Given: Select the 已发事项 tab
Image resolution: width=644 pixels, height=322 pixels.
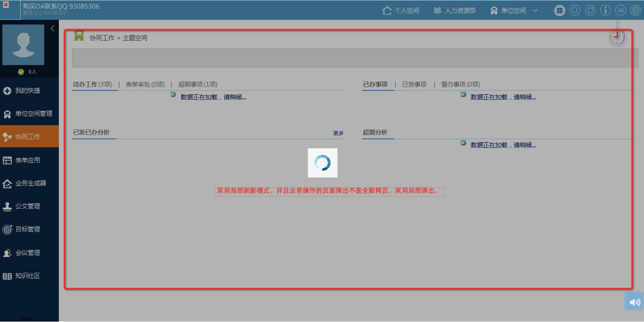Looking at the screenshot, I should pyautogui.click(x=414, y=84).
